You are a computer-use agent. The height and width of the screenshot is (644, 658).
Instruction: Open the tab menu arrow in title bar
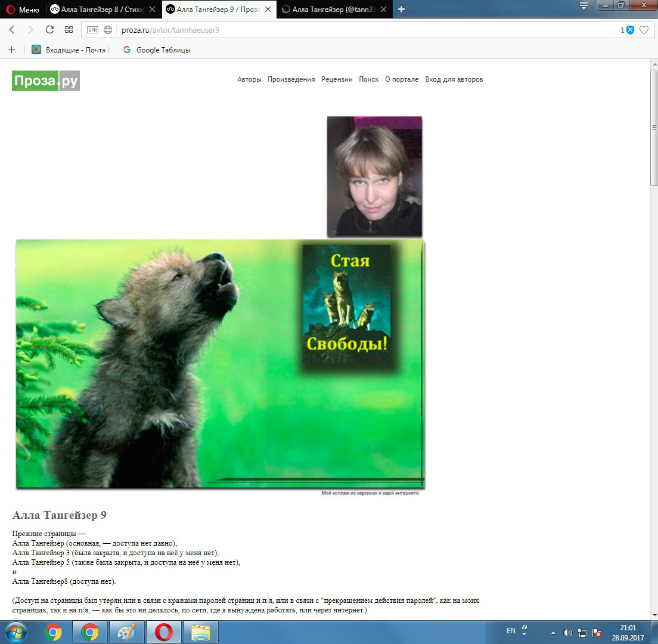583,5
